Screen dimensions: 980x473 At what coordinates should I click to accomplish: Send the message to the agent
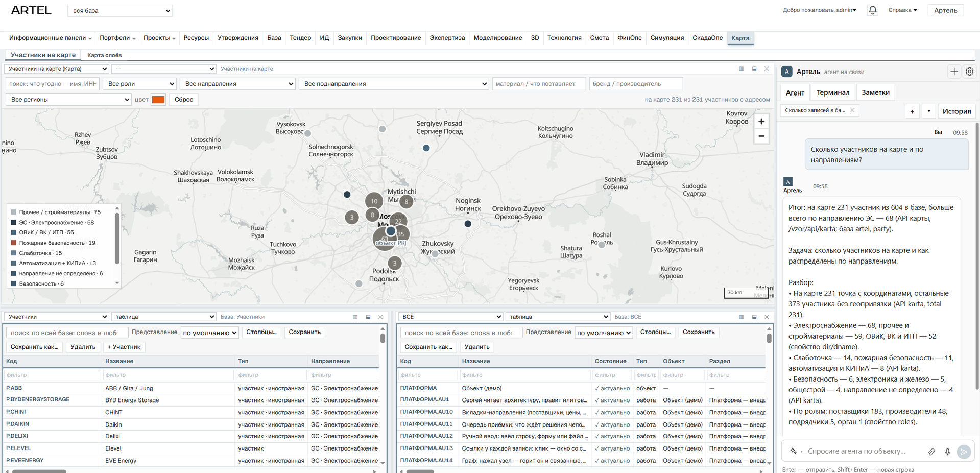click(964, 452)
